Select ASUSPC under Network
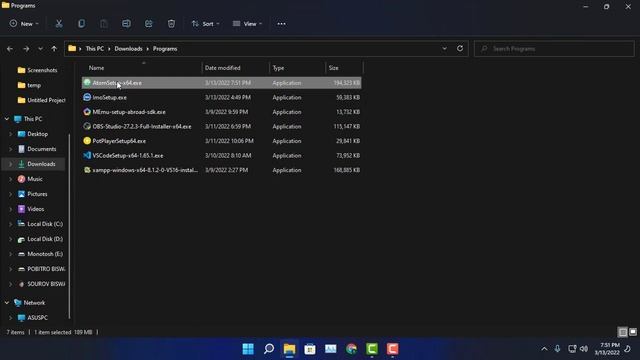Viewport: 640px width, 360px height. point(33,318)
